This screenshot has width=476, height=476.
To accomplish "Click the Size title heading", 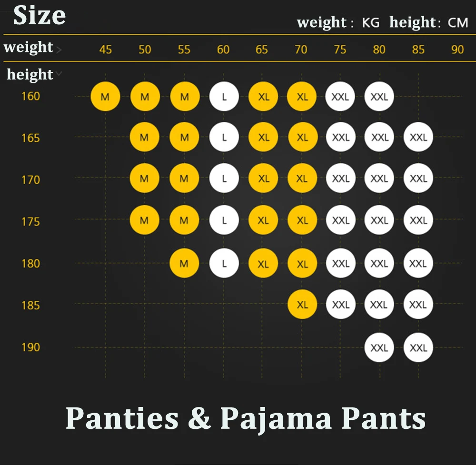I will click(40, 16).
